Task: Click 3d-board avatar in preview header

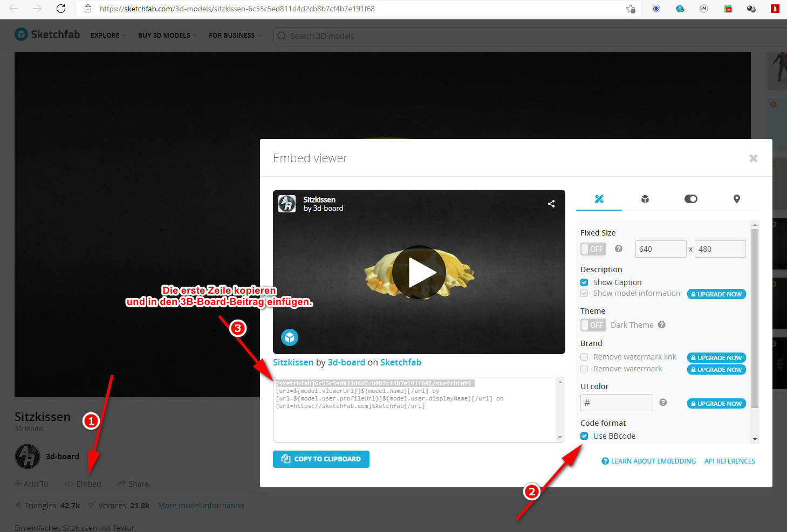Action: coord(287,204)
